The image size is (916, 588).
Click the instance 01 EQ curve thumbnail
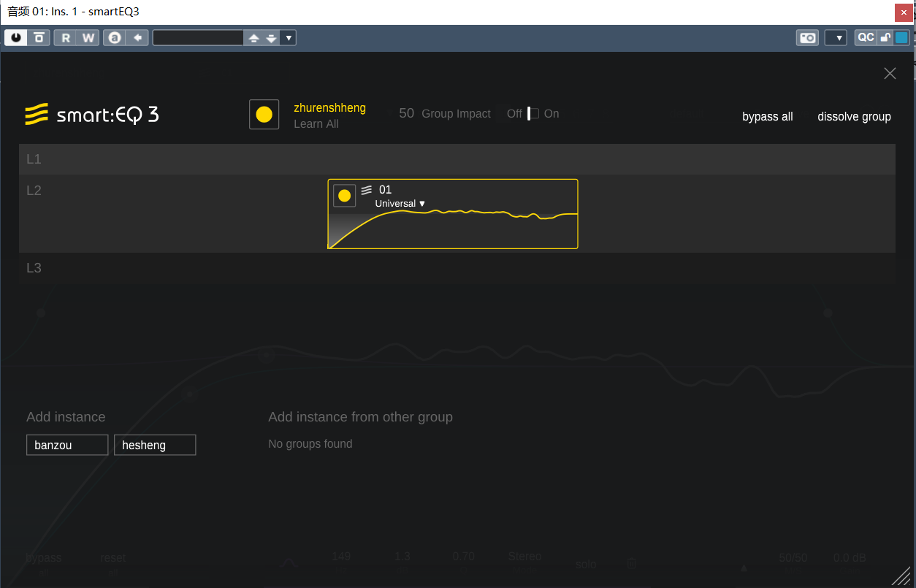(x=453, y=230)
